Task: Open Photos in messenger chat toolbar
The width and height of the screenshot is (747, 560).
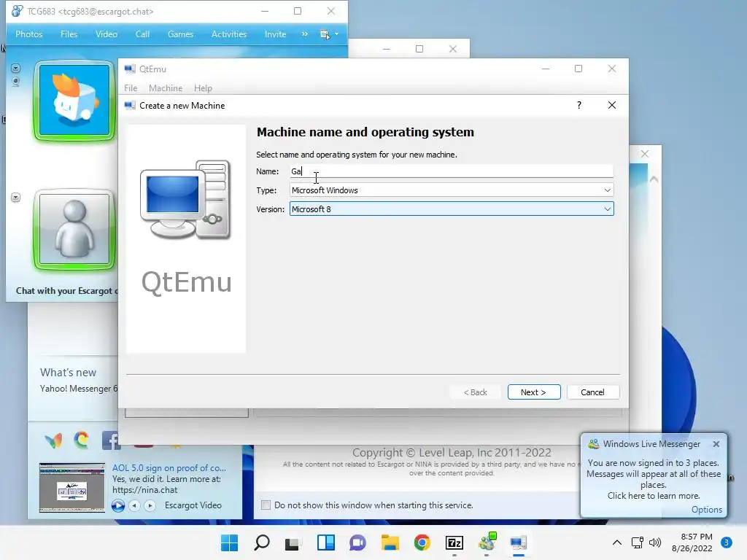Action: pyautogui.click(x=29, y=34)
